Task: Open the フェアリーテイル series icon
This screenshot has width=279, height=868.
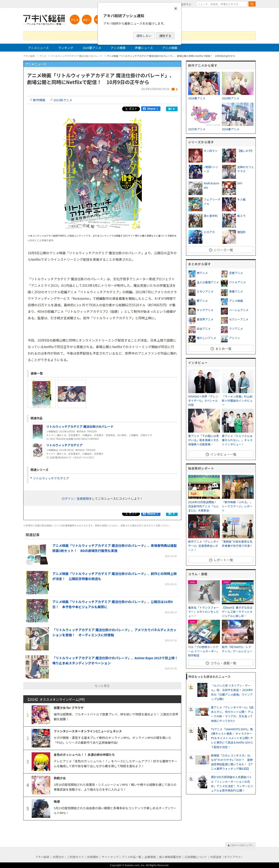Action: [x=195, y=204]
